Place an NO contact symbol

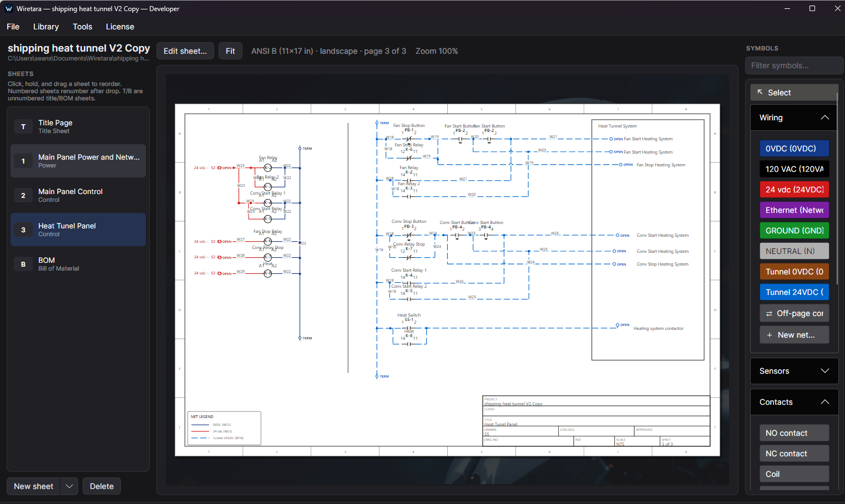[794, 433]
